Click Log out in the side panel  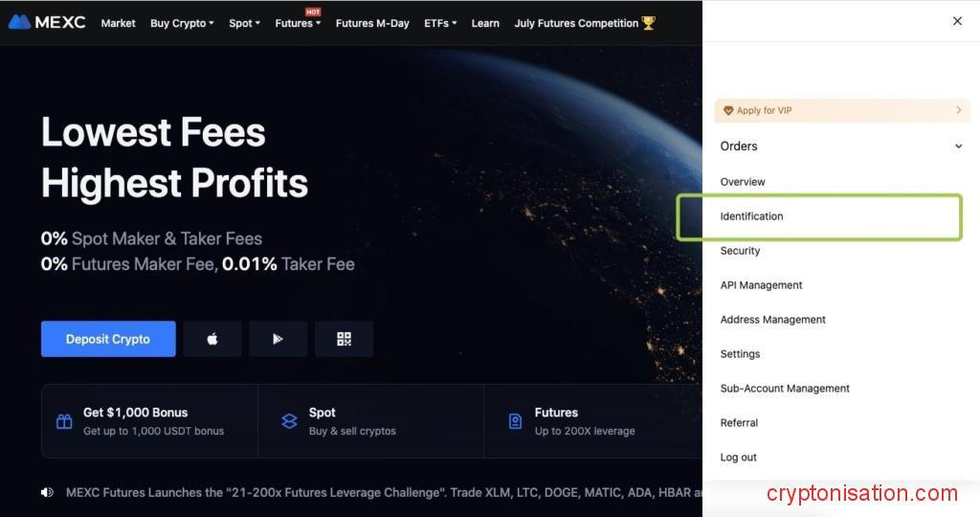(738, 458)
